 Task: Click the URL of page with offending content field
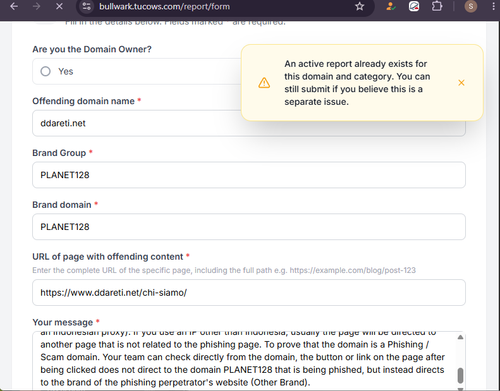pyautogui.click(x=249, y=293)
